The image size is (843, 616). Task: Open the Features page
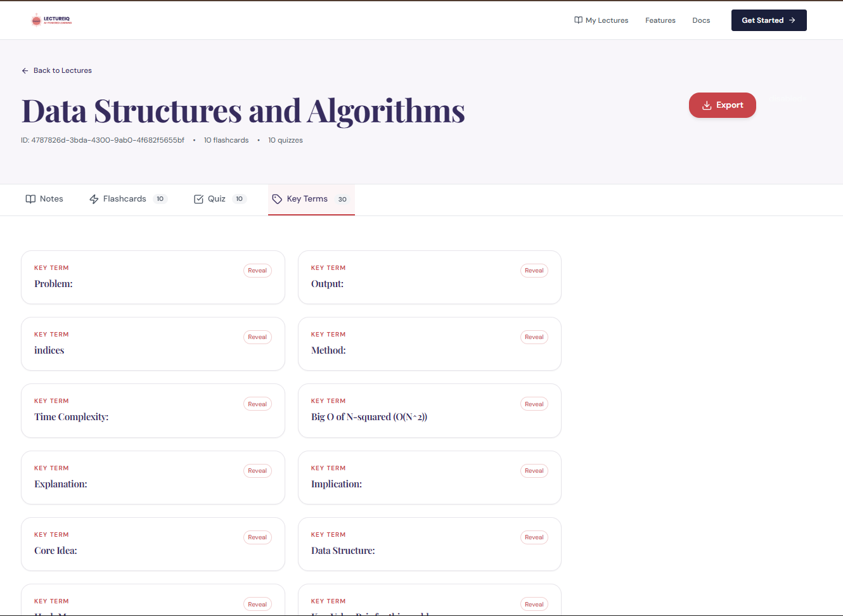pyautogui.click(x=660, y=20)
